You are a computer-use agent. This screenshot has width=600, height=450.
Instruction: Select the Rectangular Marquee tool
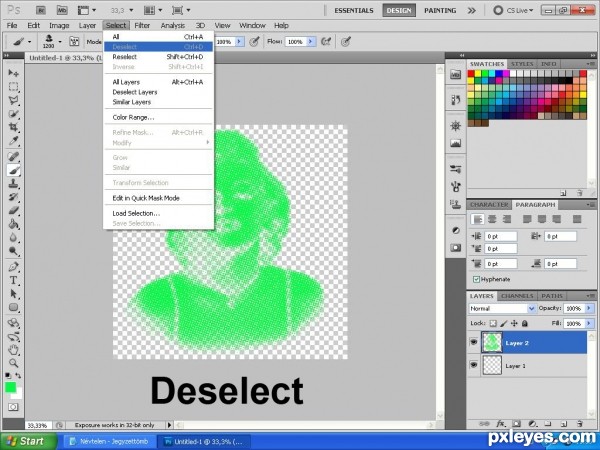(x=13, y=87)
